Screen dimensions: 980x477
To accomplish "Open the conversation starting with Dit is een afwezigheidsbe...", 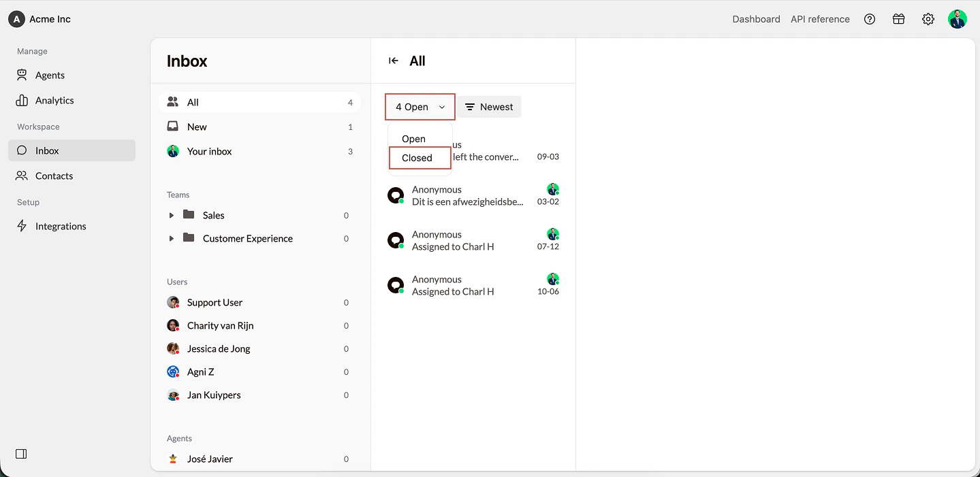I will tap(473, 196).
